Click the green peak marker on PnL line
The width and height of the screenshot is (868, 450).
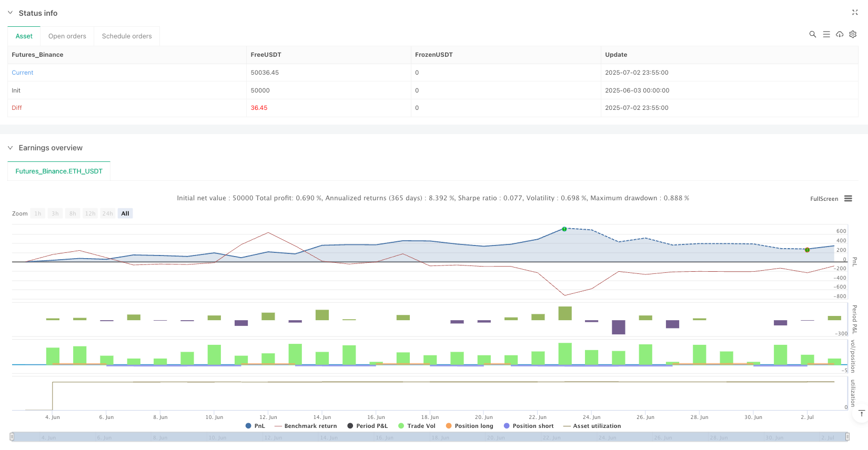564,229
